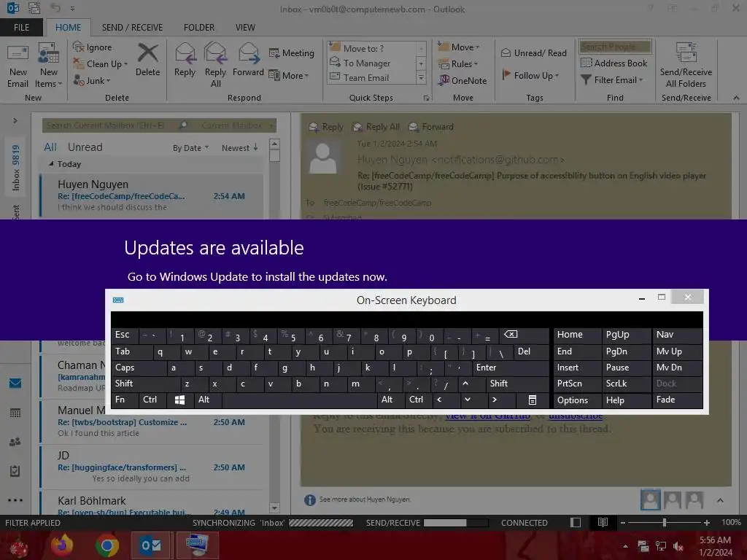
Task: Mark message Unread/Read
Action: [533, 52]
